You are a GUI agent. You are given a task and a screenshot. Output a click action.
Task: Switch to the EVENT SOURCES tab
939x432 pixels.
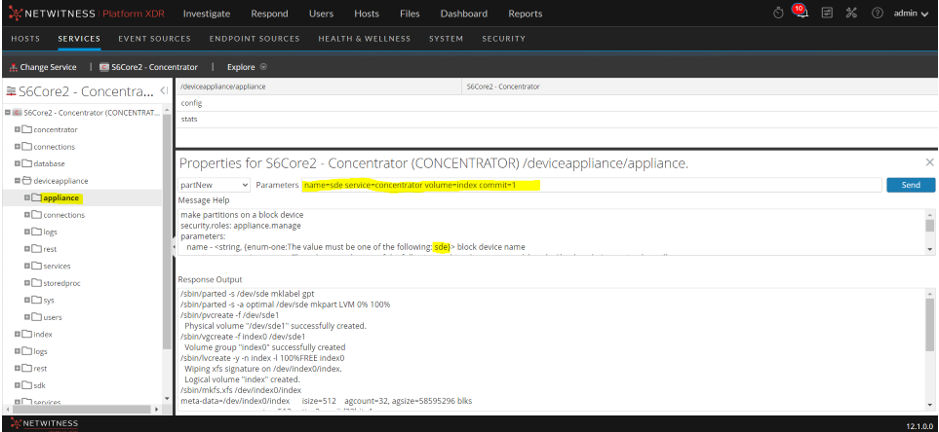tap(155, 38)
